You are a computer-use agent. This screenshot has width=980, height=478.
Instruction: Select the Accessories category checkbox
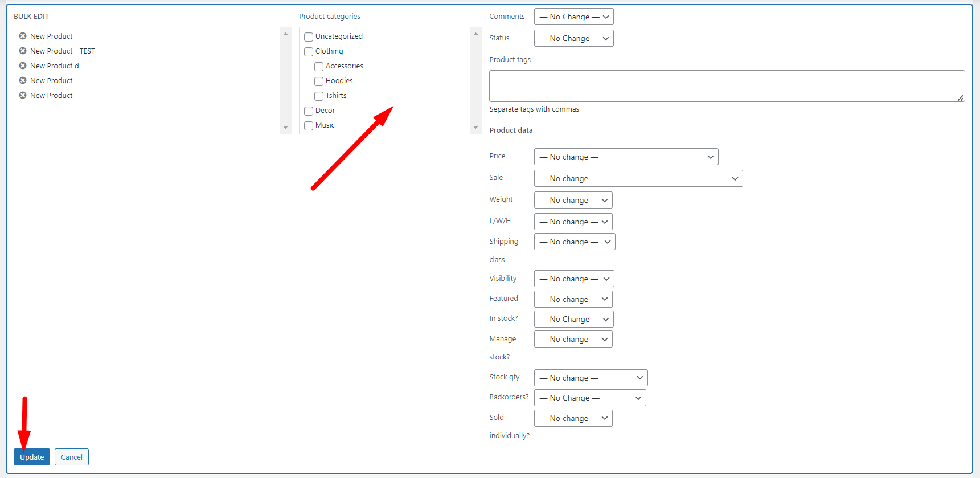(x=319, y=67)
